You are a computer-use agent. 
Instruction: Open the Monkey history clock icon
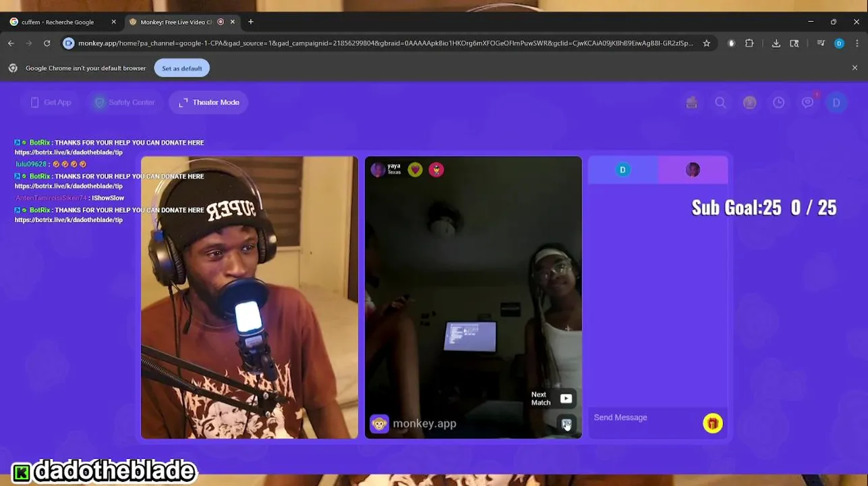pyautogui.click(x=778, y=103)
